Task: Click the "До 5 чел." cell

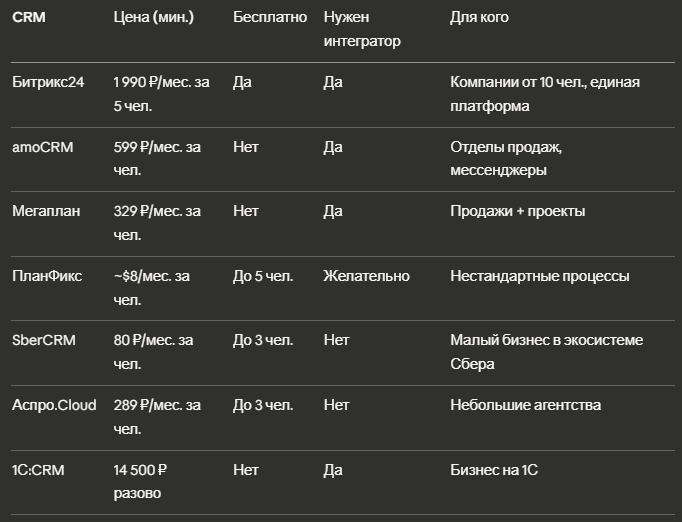Action: point(263,276)
